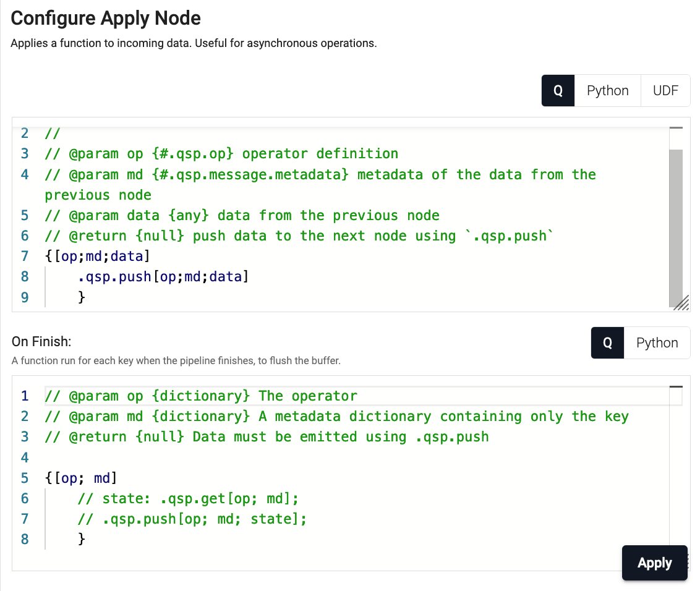Click line 2 '//' comment in upper editor
The height and width of the screenshot is (591, 700).
pyautogui.click(x=52, y=133)
